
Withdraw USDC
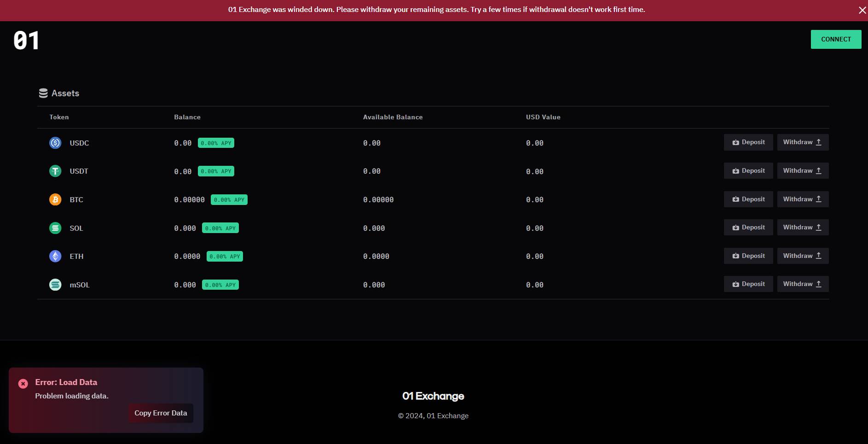tap(803, 142)
